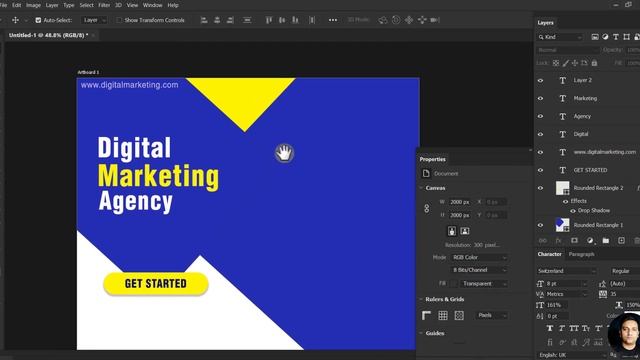Create new adjustment layer icon

pos(590,240)
